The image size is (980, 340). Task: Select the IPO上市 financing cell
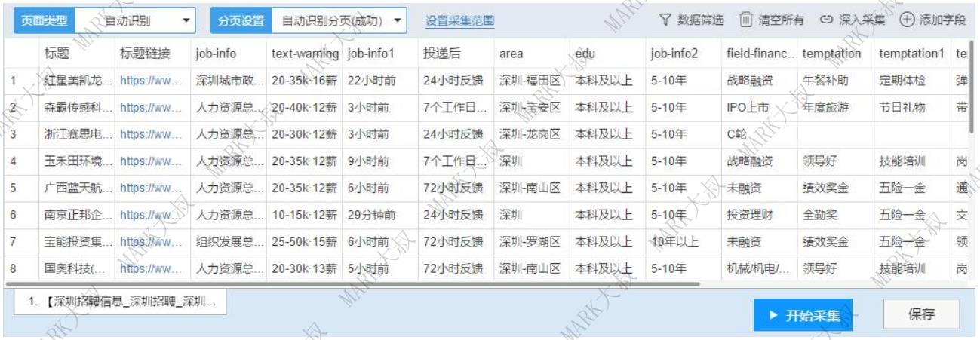click(760, 108)
